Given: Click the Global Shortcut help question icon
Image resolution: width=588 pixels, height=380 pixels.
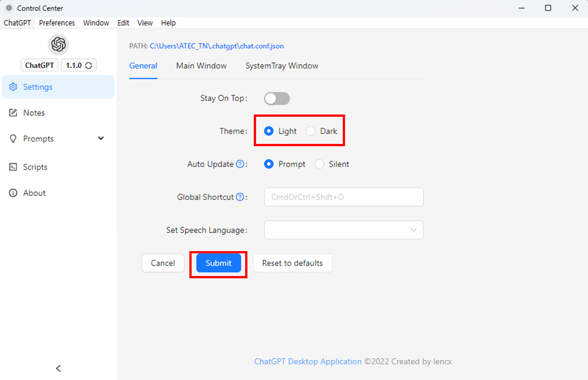Looking at the screenshot, I should (x=240, y=197).
